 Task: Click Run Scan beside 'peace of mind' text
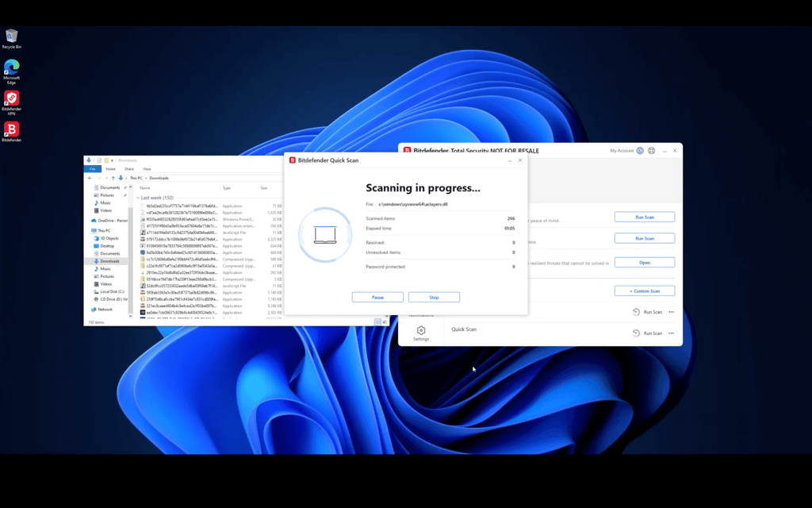645,217
